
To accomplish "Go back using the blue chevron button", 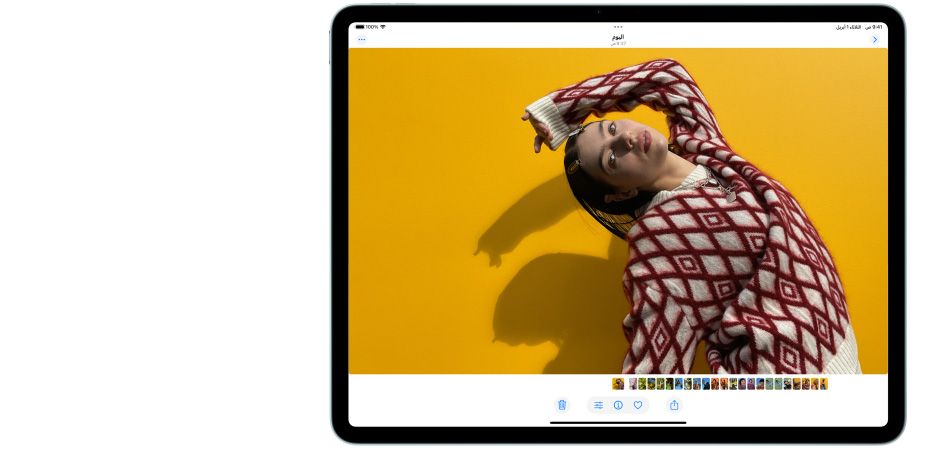I will (875, 39).
